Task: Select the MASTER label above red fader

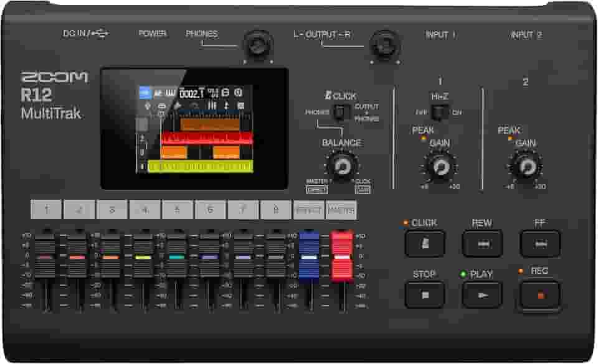Action: coord(341,210)
